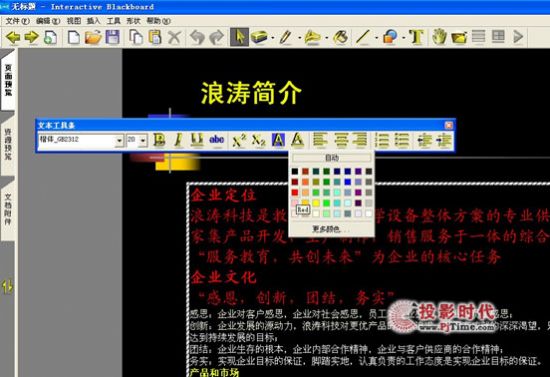Pick the yellow color swatch

click(x=316, y=203)
